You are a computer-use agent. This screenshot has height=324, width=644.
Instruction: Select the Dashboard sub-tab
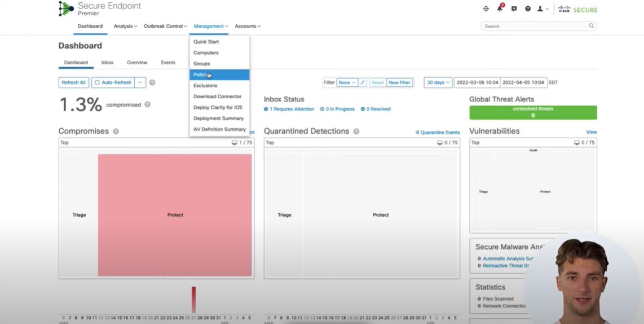pos(76,63)
